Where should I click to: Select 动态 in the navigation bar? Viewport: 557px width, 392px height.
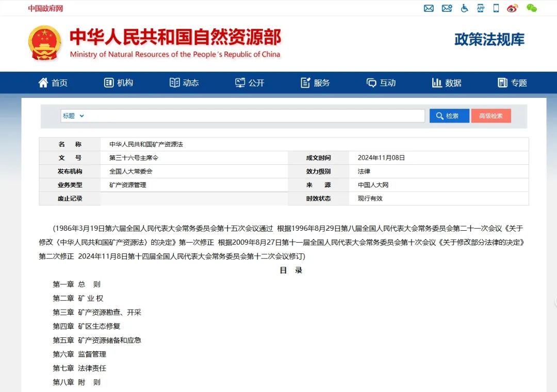(184, 83)
